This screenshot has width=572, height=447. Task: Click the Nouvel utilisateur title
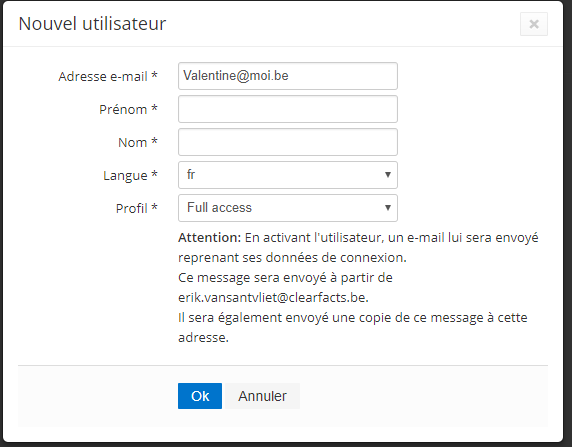click(x=92, y=24)
